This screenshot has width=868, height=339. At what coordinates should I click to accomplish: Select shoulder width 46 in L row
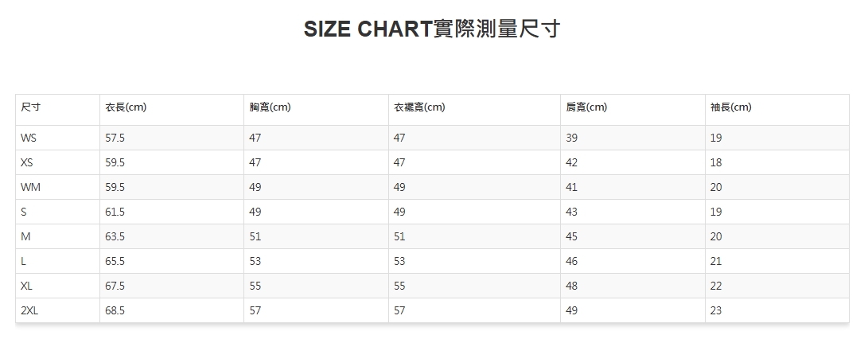(x=572, y=261)
